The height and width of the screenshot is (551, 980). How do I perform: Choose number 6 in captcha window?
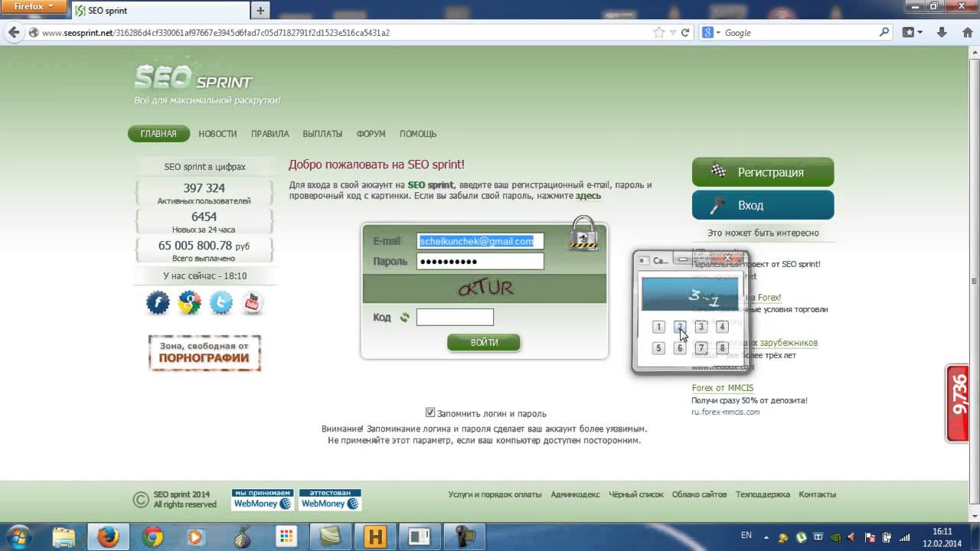click(680, 348)
